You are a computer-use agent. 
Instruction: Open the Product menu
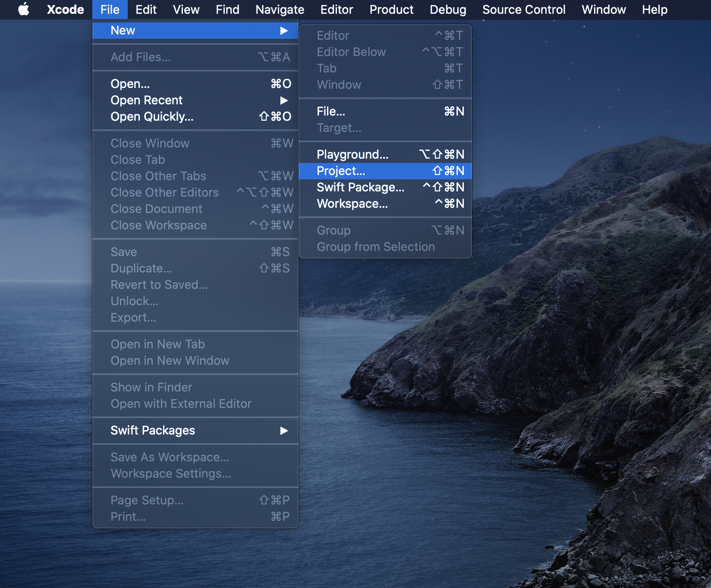click(x=391, y=9)
